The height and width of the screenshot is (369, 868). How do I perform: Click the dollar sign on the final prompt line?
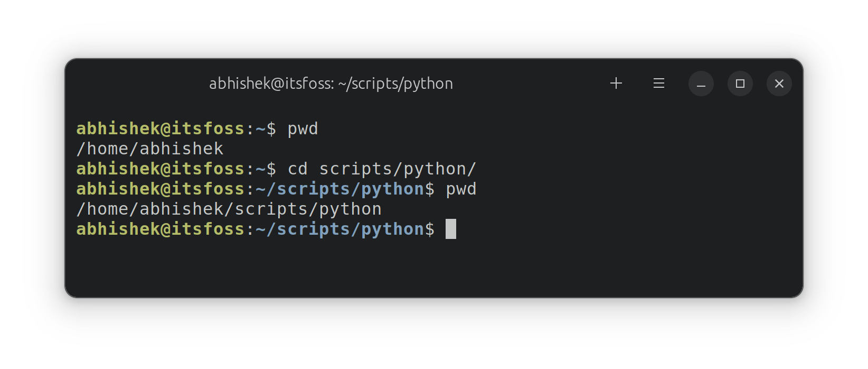pyautogui.click(x=431, y=228)
